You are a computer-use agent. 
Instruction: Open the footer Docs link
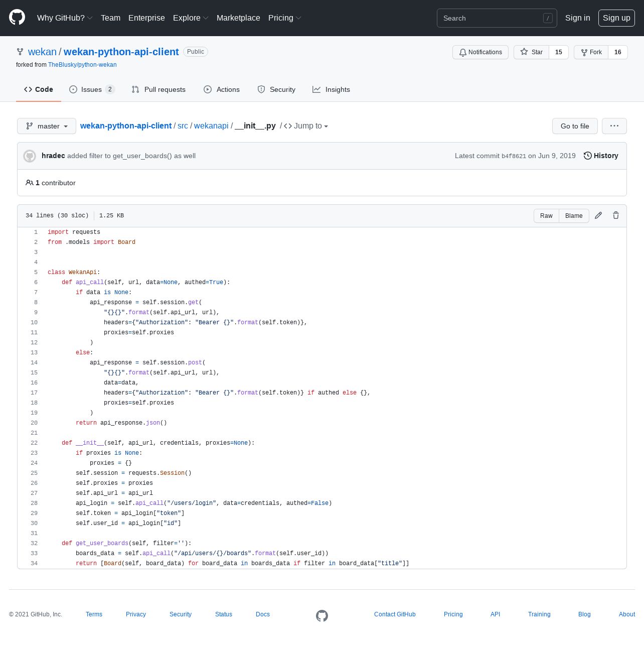tap(263, 614)
